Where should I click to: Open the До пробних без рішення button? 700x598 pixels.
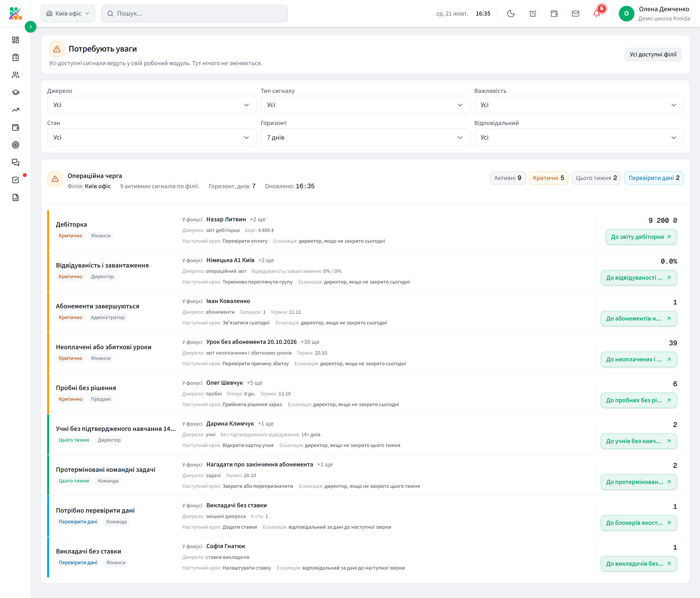[x=639, y=400]
